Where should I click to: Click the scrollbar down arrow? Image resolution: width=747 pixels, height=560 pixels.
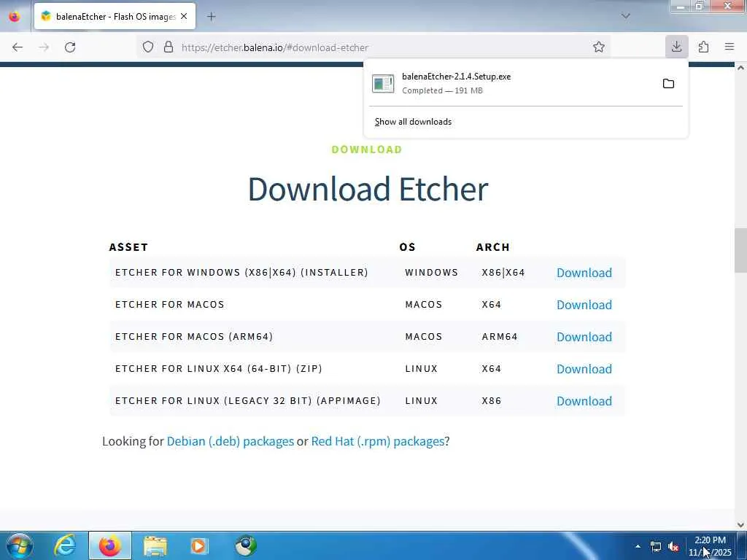(x=740, y=525)
